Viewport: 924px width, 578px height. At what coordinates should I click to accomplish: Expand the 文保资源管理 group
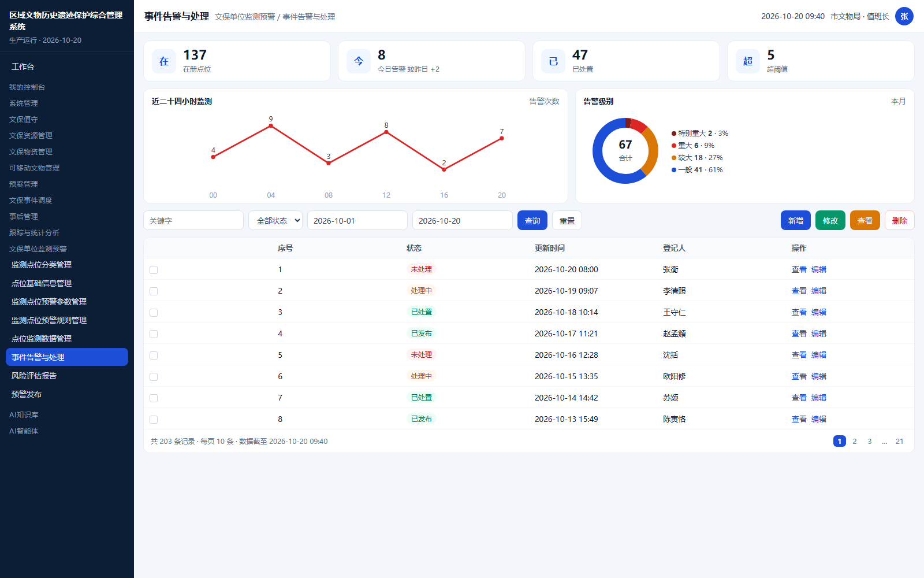click(x=31, y=135)
